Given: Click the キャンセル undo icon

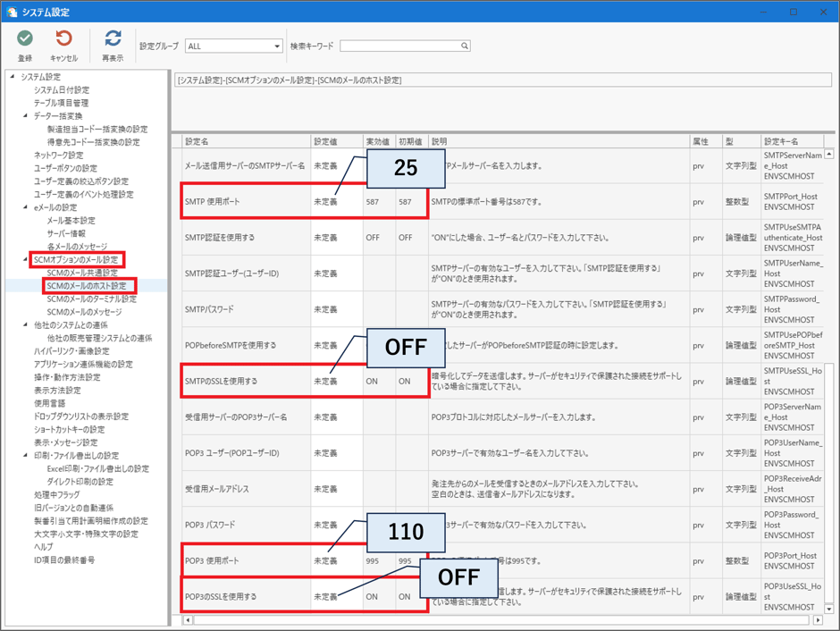Looking at the screenshot, I should pyautogui.click(x=63, y=38).
